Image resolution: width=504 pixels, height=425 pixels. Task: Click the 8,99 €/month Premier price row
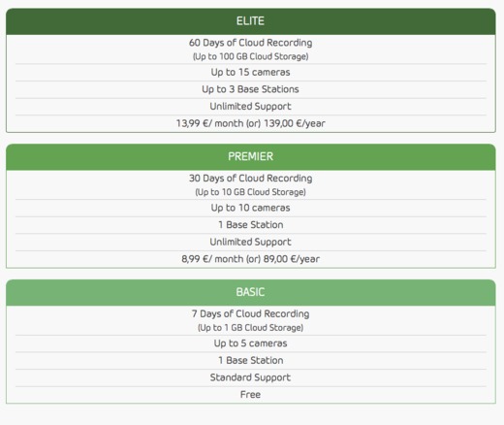point(251,259)
